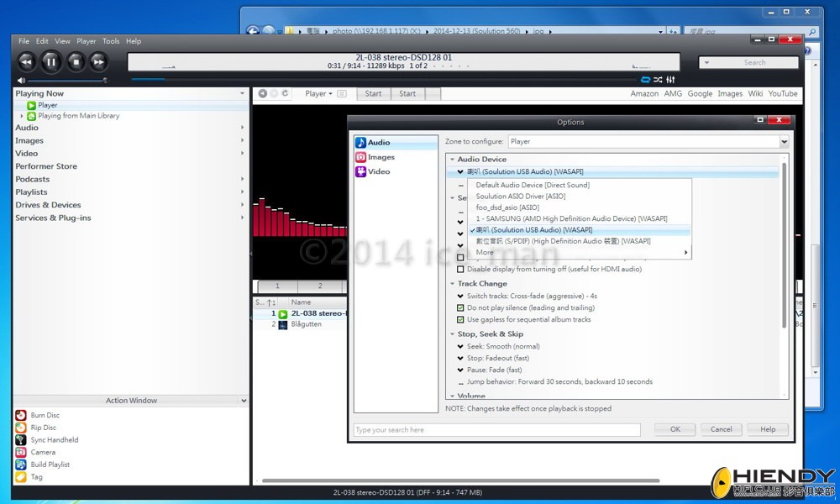Image resolution: width=840 pixels, height=504 pixels.
Task: Skip to next track button
Action: [98, 61]
